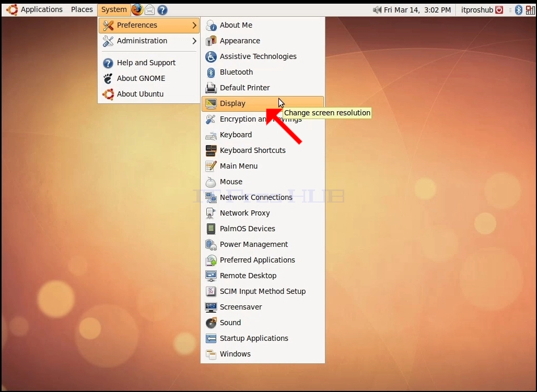The width and height of the screenshot is (537, 392).
Task: Open the Firefox browser launcher icon
Action: coord(137,9)
